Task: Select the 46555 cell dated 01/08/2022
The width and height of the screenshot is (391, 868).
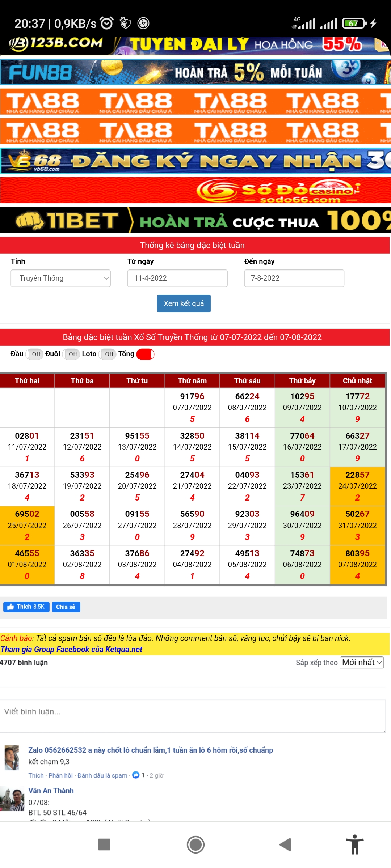Action: click(x=27, y=565)
